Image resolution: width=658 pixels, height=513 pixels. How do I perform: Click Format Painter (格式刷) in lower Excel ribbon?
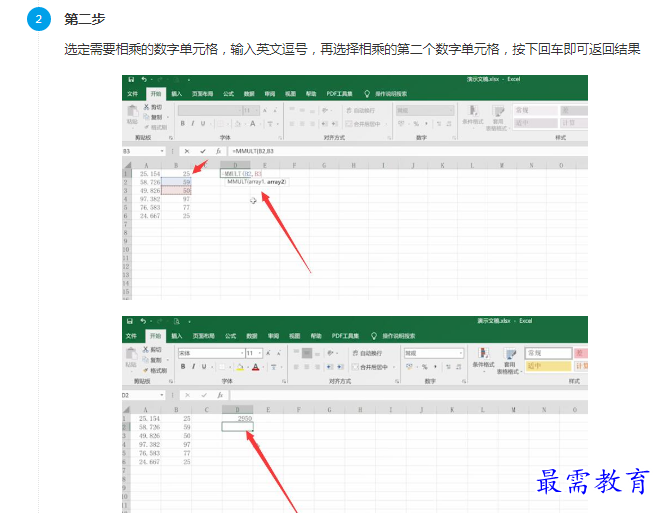click(155, 370)
